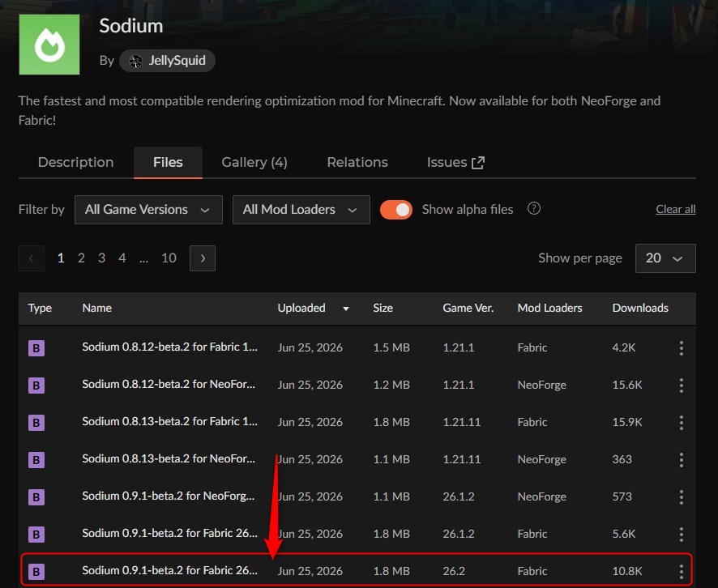Open the Gallery (4) tab
The height and width of the screenshot is (588, 718).
tap(254, 162)
